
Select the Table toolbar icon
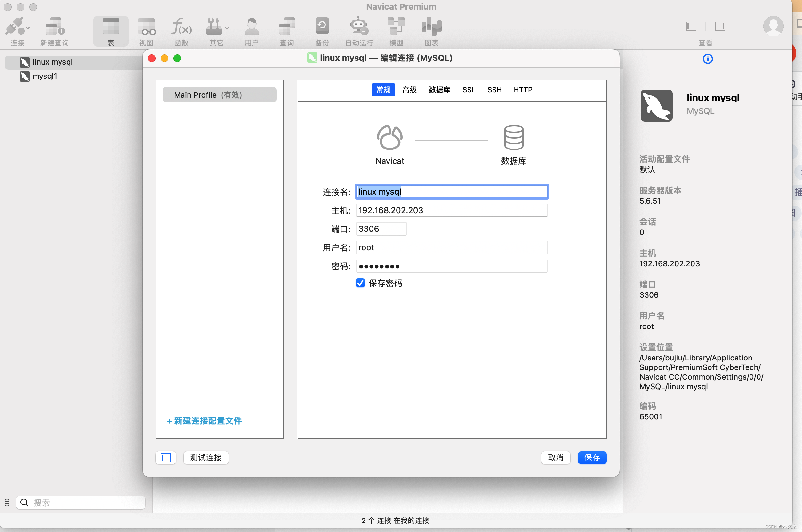tap(111, 26)
